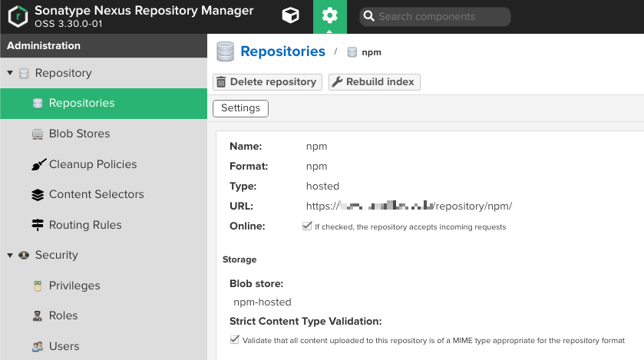Click Rebuild index button
The width and height of the screenshot is (644, 360).
(x=374, y=82)
